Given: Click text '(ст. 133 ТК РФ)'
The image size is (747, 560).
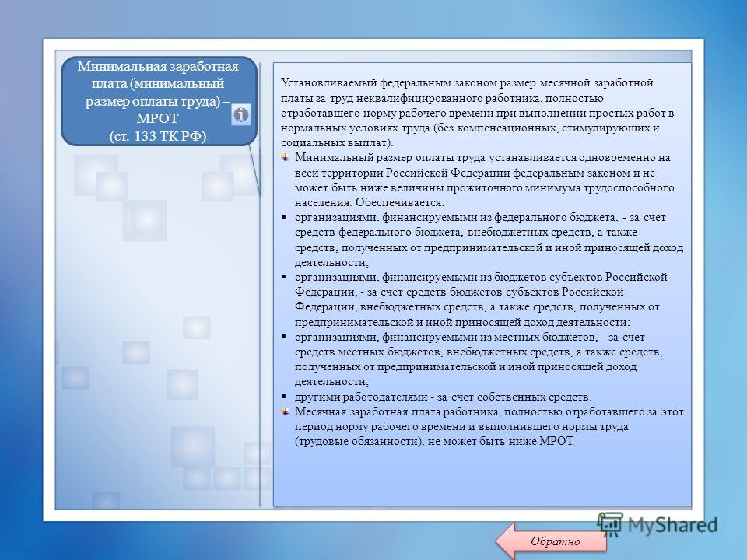Looking at the screenshot, I should click(x=158, y=136).
